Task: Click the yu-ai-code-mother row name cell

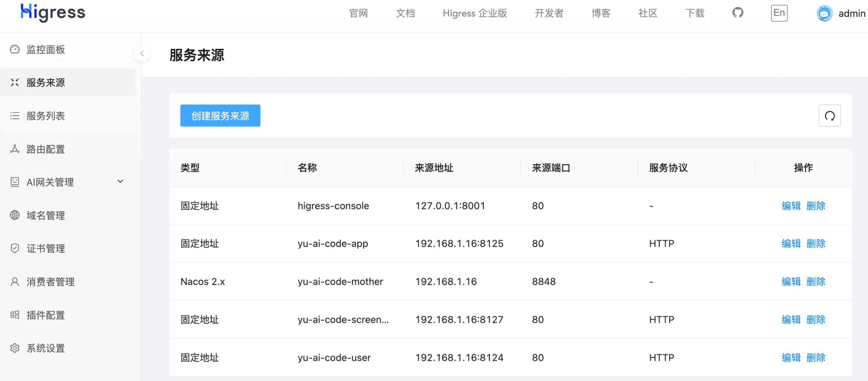Action: tap(340, 282)
